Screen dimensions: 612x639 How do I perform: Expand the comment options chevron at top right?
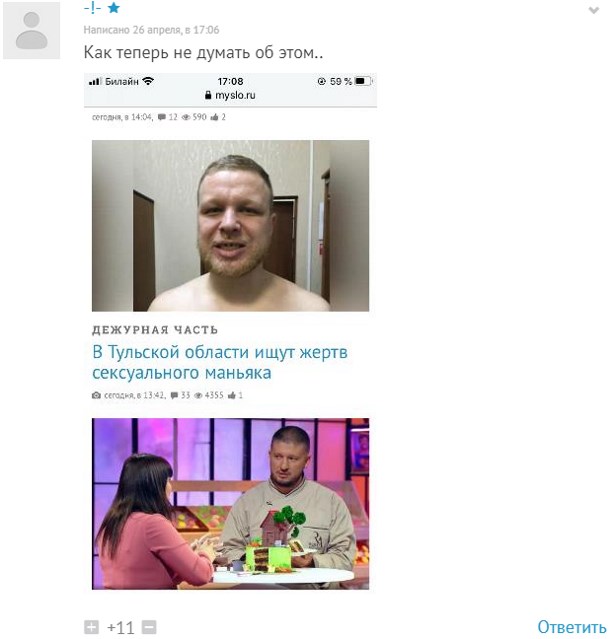(x=594, y=10)
